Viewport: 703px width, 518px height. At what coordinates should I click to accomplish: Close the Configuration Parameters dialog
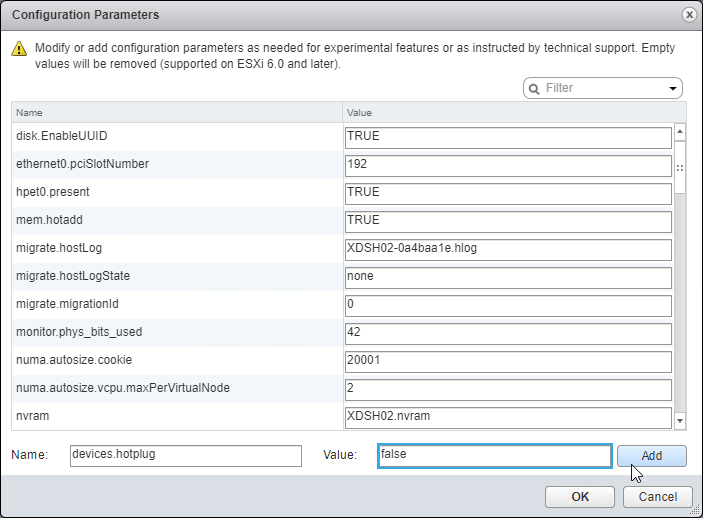click(689, 15)
